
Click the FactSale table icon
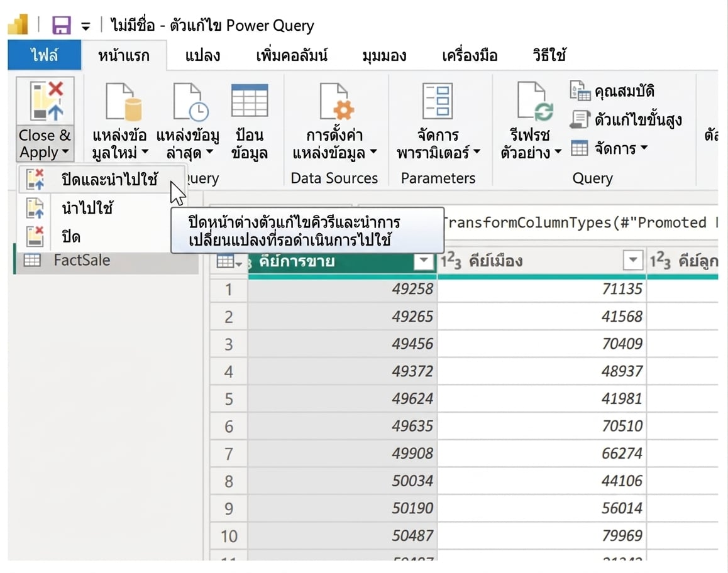(x=32, y=260)
